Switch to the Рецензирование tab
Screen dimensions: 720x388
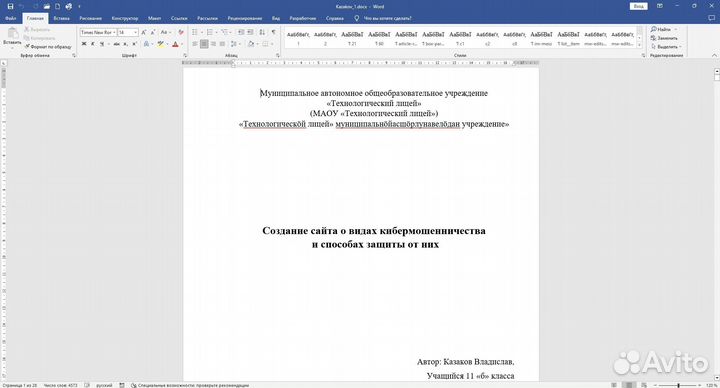[245, 18]
